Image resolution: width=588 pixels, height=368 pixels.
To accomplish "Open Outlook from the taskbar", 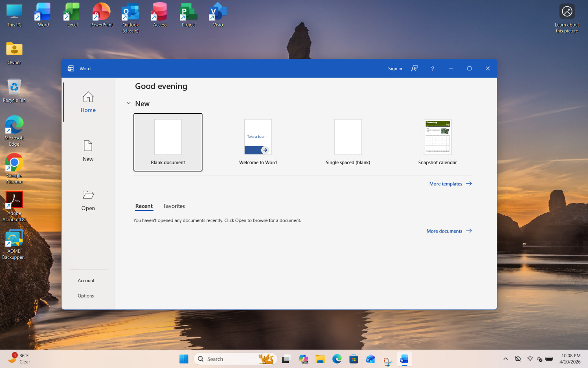I will click(371, 359).
